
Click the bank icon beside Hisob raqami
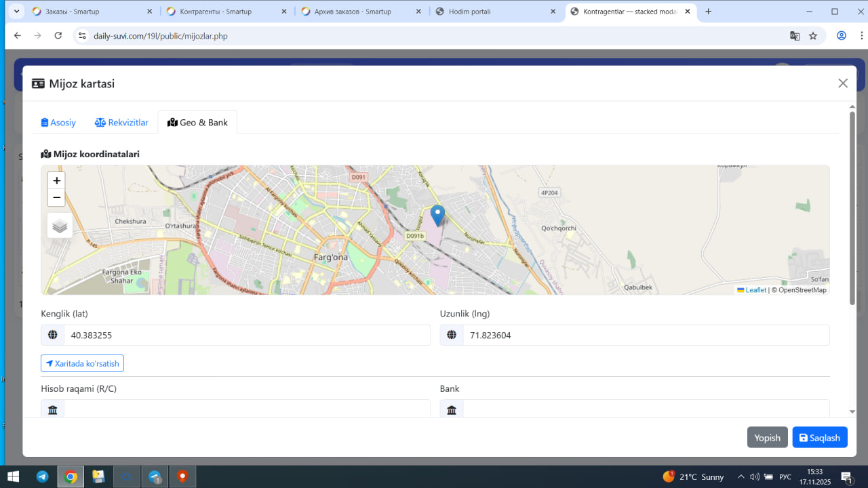(x=52, y=409)
